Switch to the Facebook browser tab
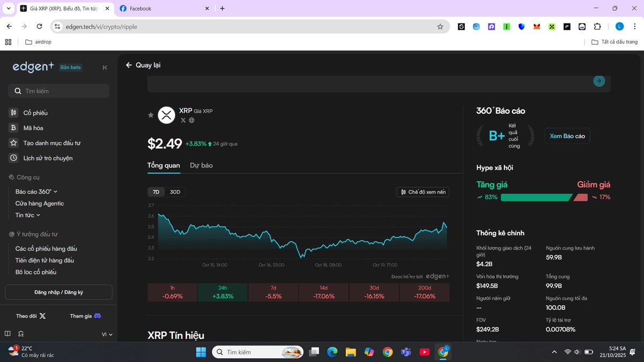Viewport: 644px width, 362px height. pyautogui.click(x=164, y=8)
